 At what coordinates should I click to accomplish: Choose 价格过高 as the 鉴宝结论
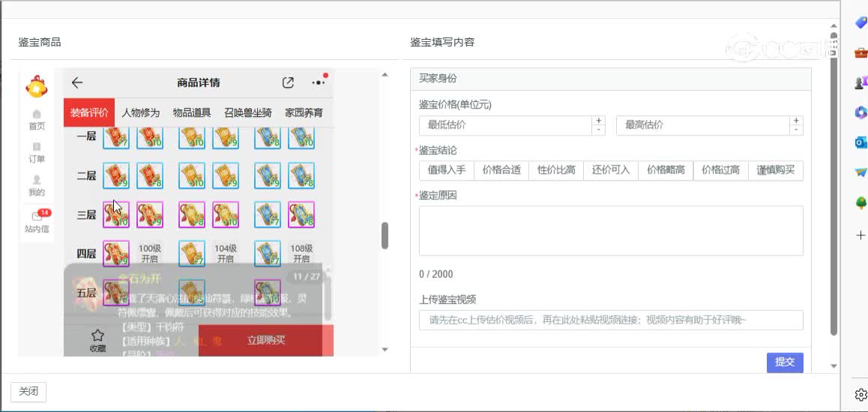[x=721, y=170]
